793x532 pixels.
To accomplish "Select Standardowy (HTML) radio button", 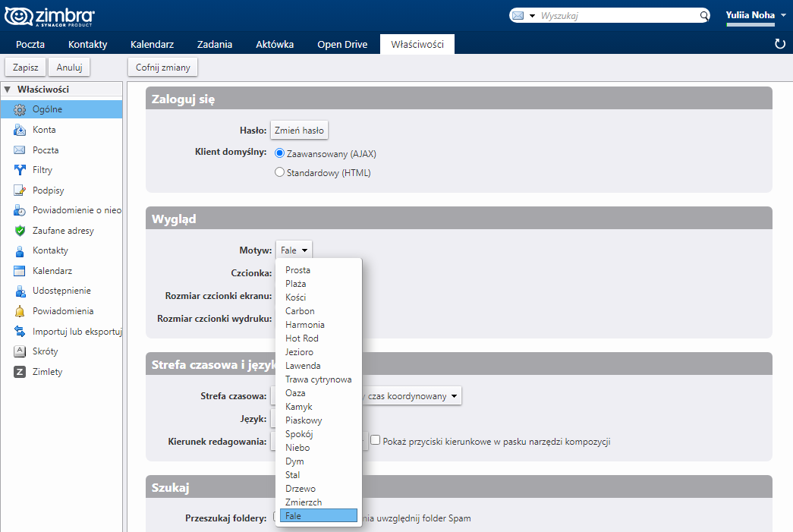I will click(x=279, y=172).
